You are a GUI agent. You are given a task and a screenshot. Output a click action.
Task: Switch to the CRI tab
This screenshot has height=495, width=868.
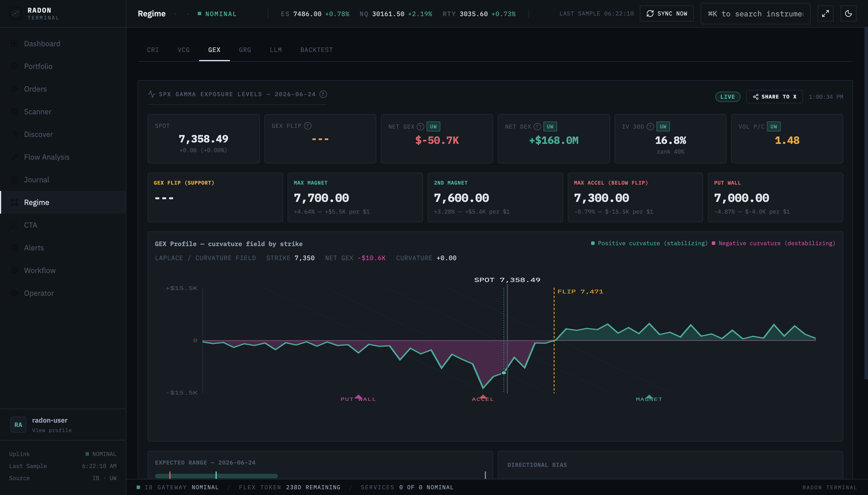pos(153,50)
